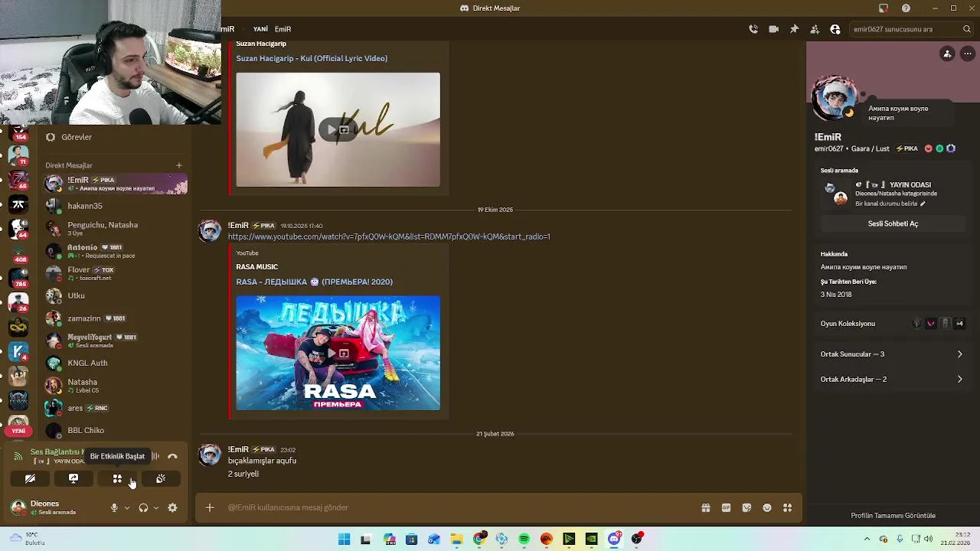The image size is (980, 551).
Task: Hide the user profile panel
Action: click(835, 29)
